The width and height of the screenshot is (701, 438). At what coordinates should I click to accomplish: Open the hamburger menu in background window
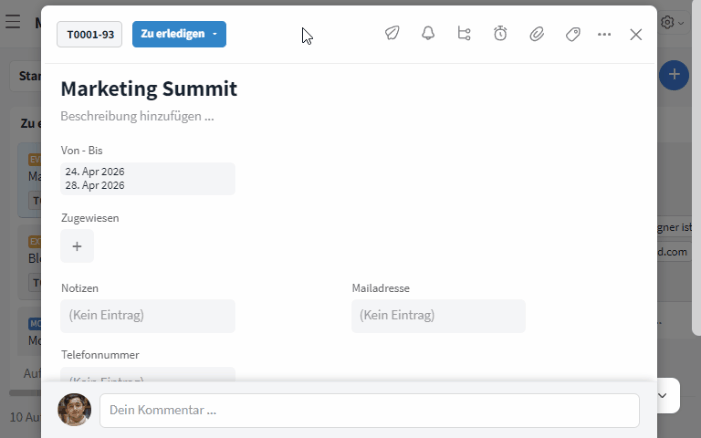pyautogui.click(x=13, y=21)
